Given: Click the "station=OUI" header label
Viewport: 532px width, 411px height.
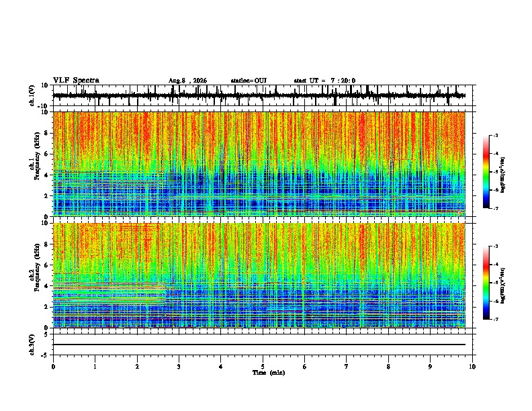Looking at the screenshot, I should pos(249,81).
